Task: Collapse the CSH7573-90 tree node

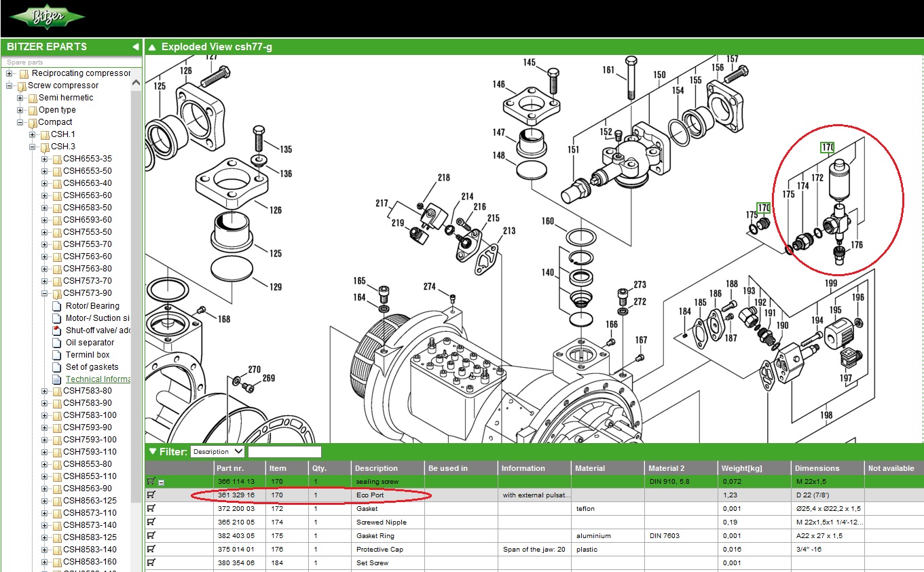Action: tap(45, 293)
